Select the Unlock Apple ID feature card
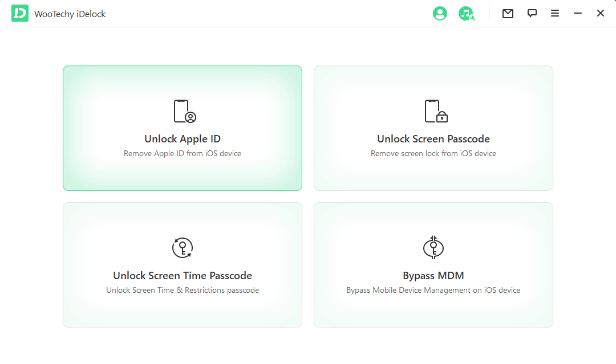Image resolution: width=616 pixels, height=364 pixels. coord(182,128)
